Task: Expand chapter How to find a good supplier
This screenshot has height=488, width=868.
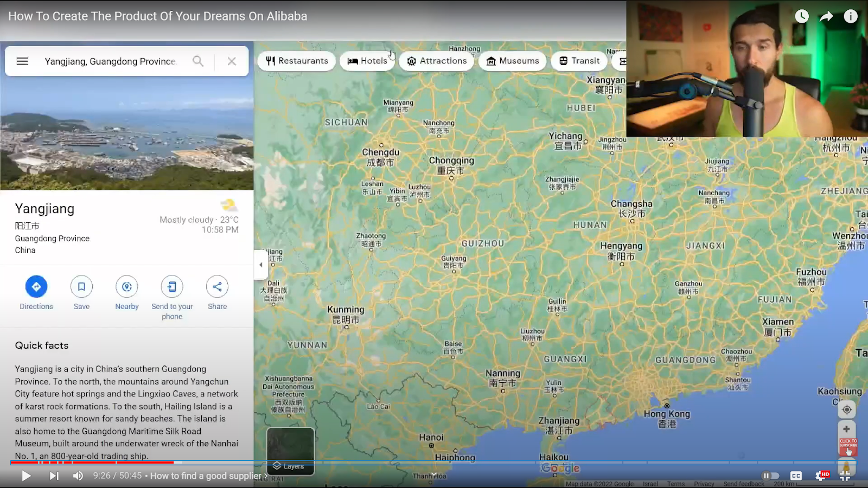Action: click(209, 476)
